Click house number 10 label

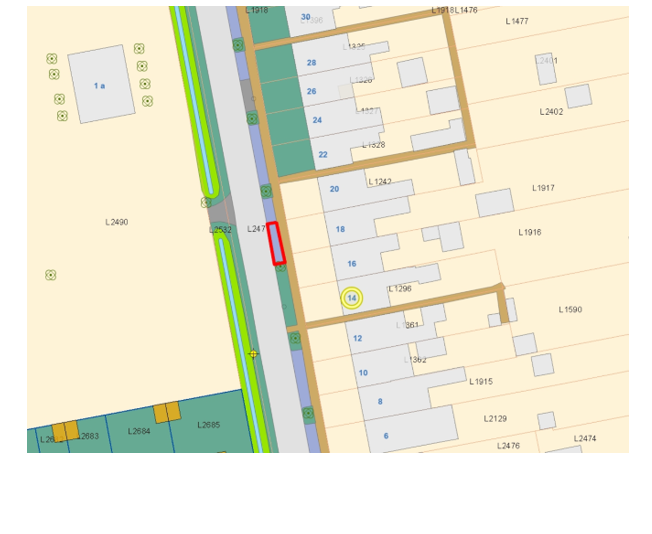coord(363,373)
